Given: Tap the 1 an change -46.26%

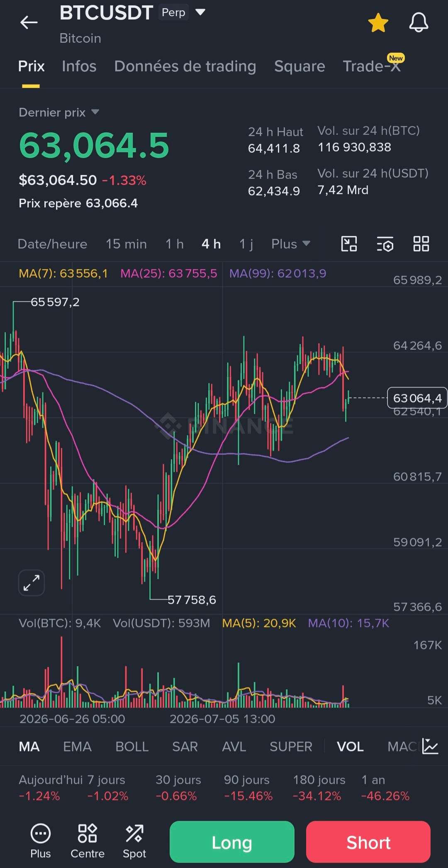Looking at the screenshot, I should pos(385,796).
